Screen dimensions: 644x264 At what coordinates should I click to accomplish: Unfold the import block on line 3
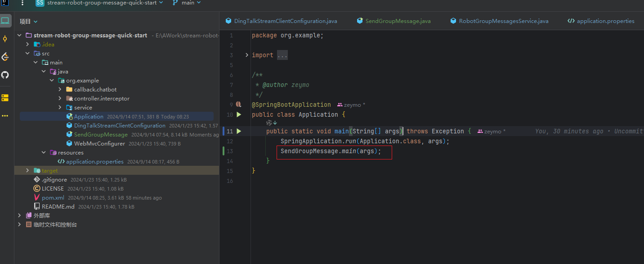coord(247,55)
